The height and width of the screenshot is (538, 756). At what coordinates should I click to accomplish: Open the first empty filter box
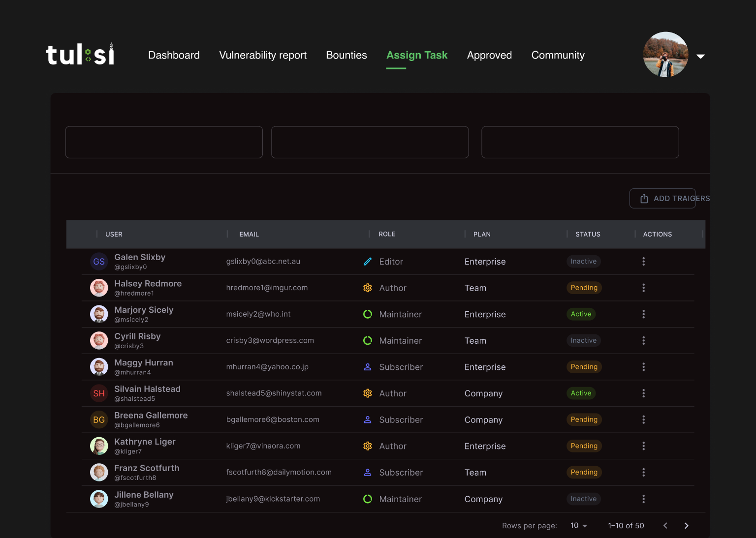click(x=164, y=142)
